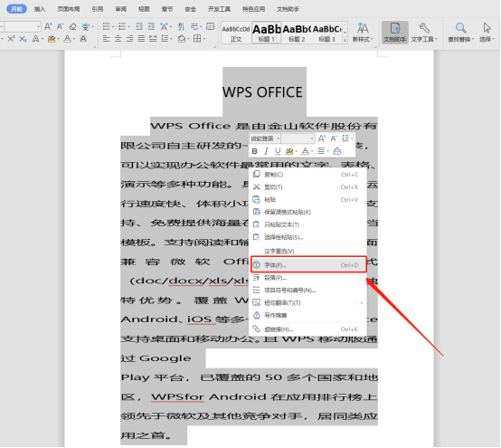The height and width of the screenshot is (448, 501).
Task: Toggle character shading in the ribbon
Action: point(83,39)
